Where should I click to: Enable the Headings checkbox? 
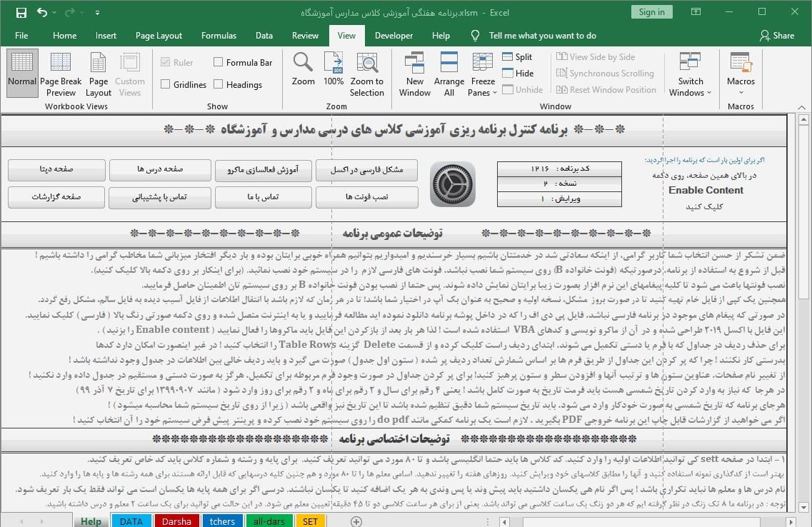pos(219,84)
